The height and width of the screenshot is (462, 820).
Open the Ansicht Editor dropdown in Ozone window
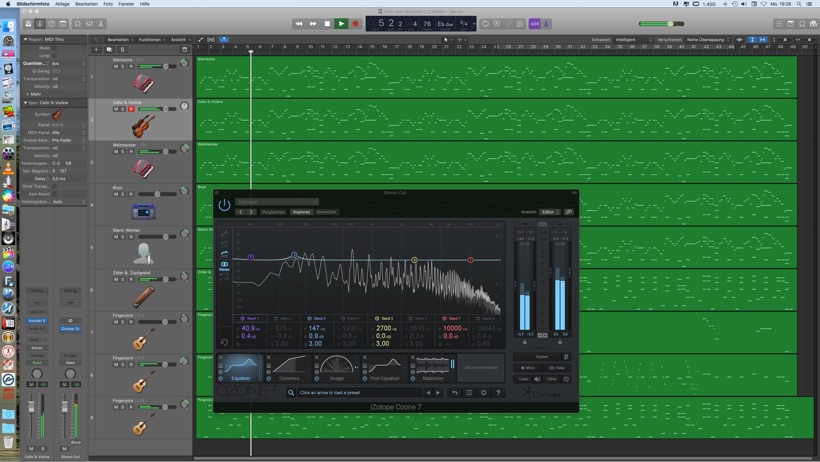point(550,212)
